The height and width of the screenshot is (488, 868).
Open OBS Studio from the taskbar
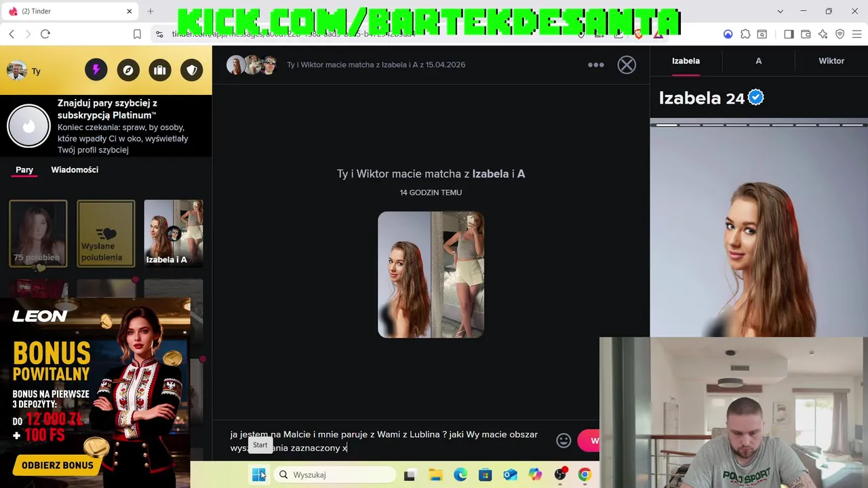pyautogui.click(x=560, y=475)
